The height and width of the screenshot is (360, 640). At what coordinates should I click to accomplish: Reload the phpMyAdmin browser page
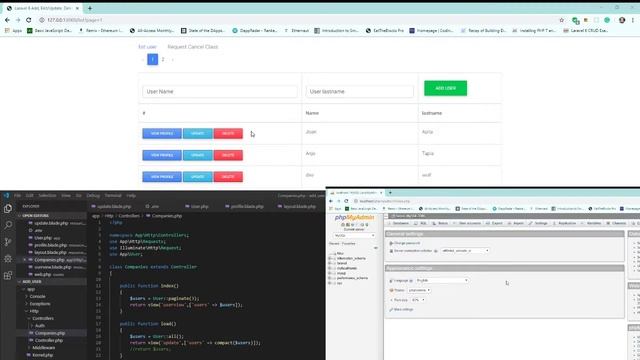[x=347, y=201]
